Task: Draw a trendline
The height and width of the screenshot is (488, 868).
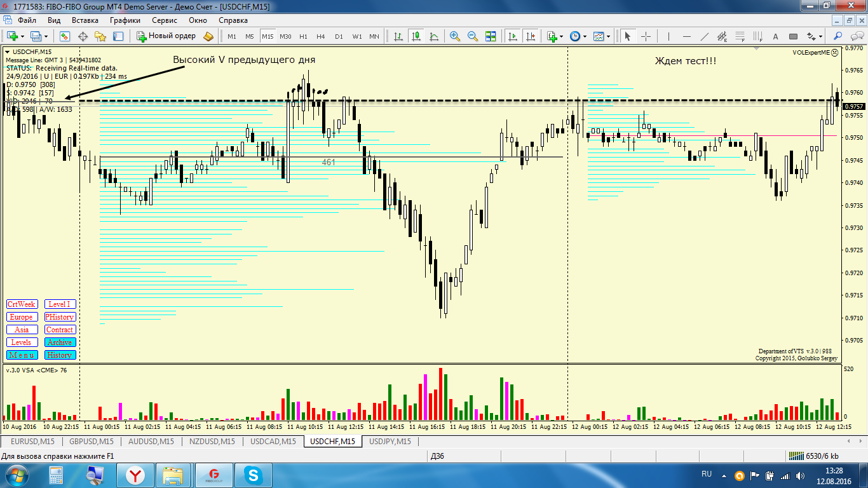Action: pos(704,36)
